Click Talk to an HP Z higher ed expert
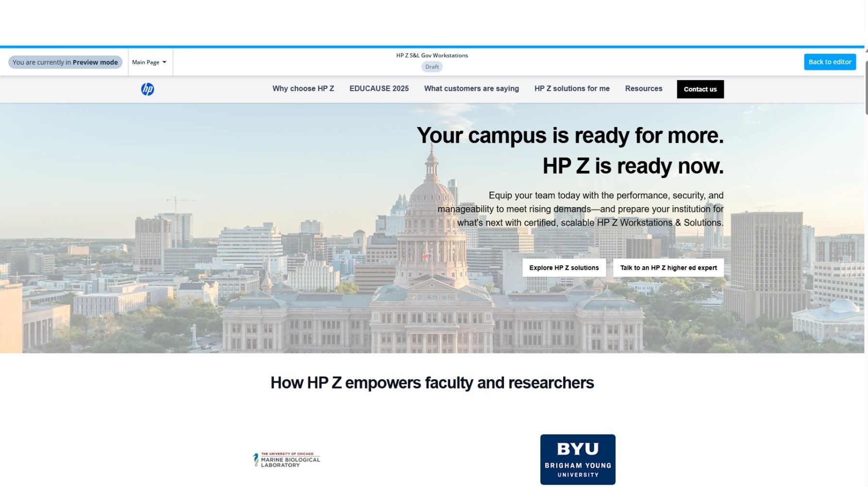The width and height of the screenshot is (868, 487). pos(668,268)
